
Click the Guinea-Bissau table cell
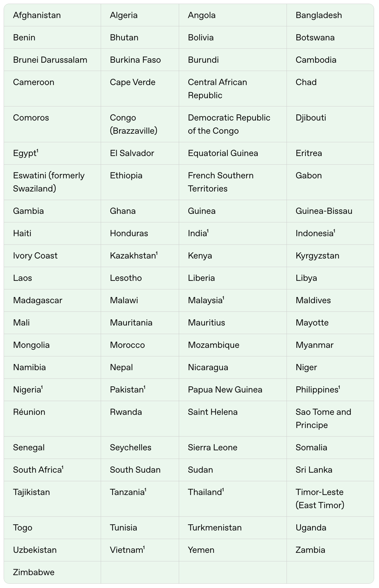324,211
